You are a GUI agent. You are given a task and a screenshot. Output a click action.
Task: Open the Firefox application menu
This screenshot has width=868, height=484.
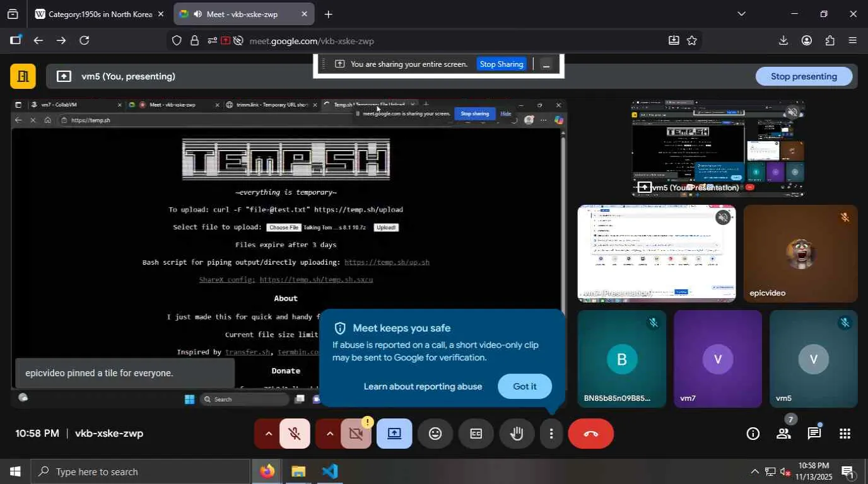853,40
